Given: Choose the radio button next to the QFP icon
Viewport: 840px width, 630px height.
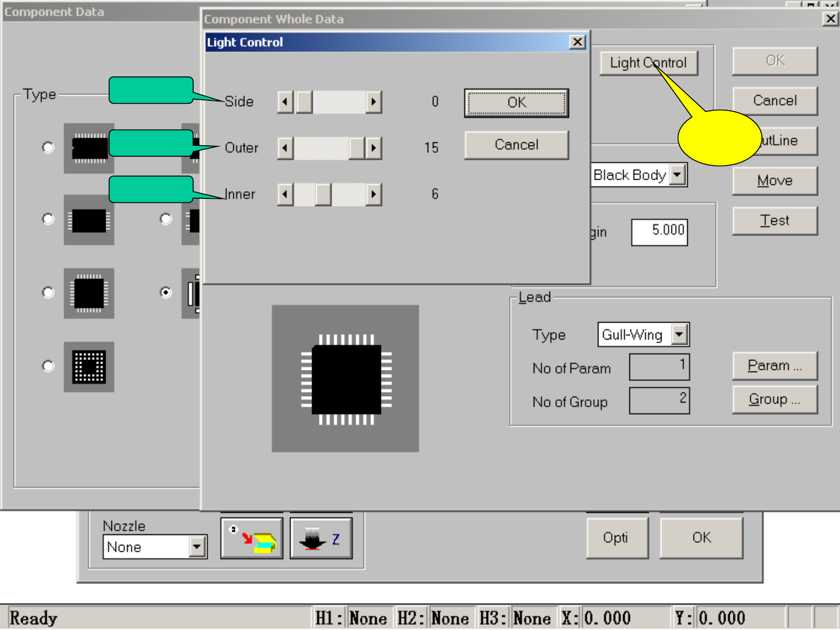Looking at the screenshot, I should (48, 293).
